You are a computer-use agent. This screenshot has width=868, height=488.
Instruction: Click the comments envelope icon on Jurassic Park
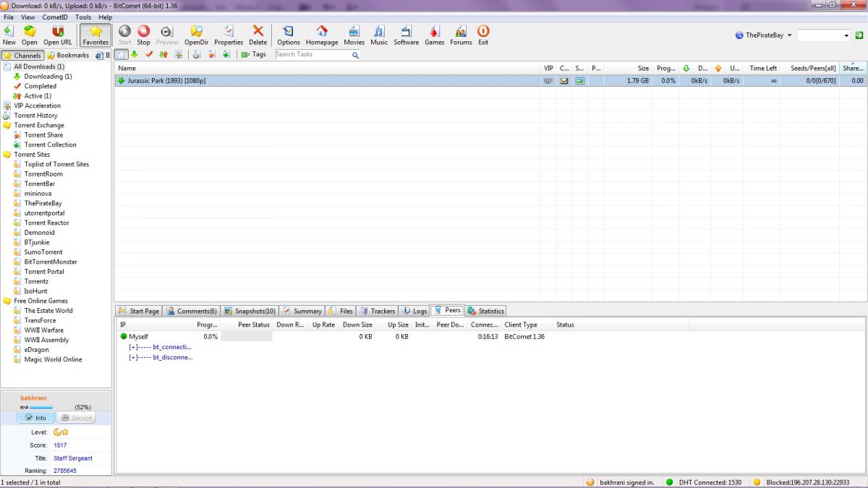tap(564, 81)
